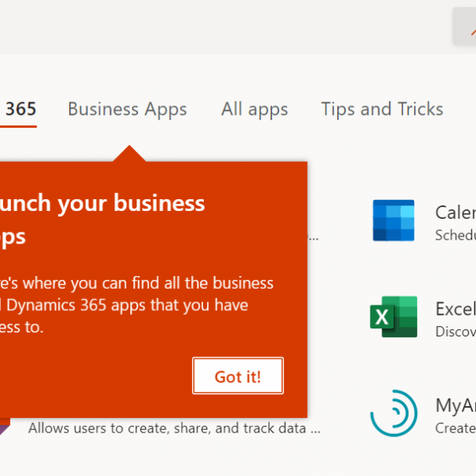This screenshot has width=476, height=476.
Task: Open the Calendar app icon
Action: [393, 221]
